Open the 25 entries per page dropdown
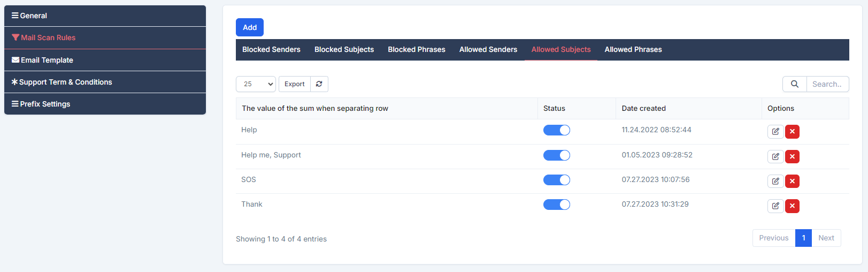The width and height of the screenshot is (868, 272). [256, 84]
